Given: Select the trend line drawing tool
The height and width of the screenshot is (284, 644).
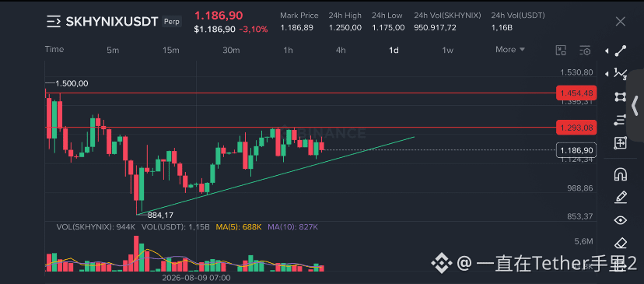Looking at the screenshot, I should 620,51.
